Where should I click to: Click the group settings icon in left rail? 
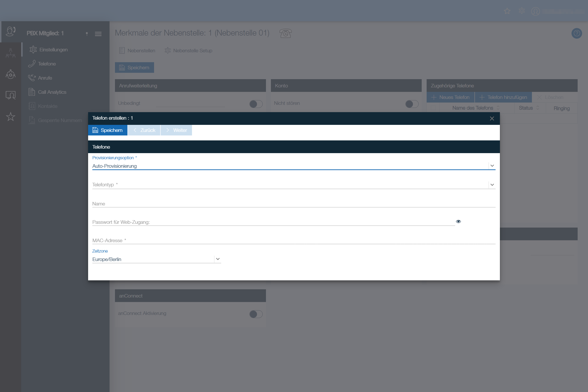(x=11, y=74)
